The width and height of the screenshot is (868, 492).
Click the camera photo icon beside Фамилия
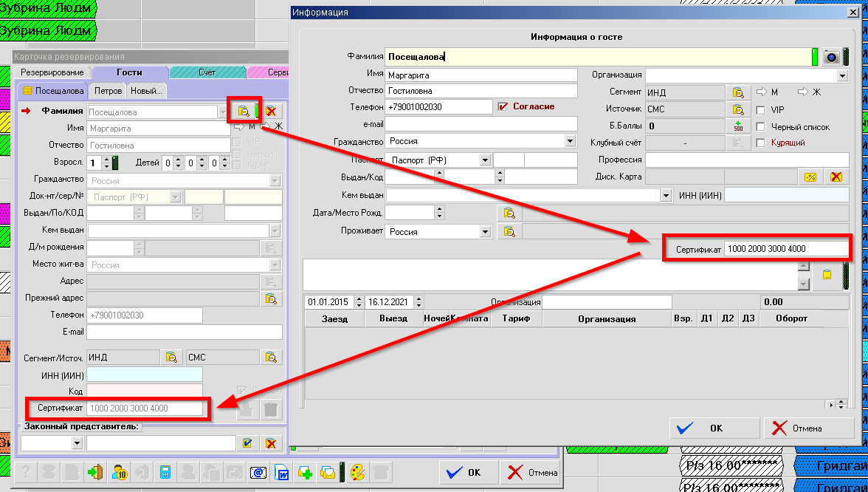click(832, 57)
